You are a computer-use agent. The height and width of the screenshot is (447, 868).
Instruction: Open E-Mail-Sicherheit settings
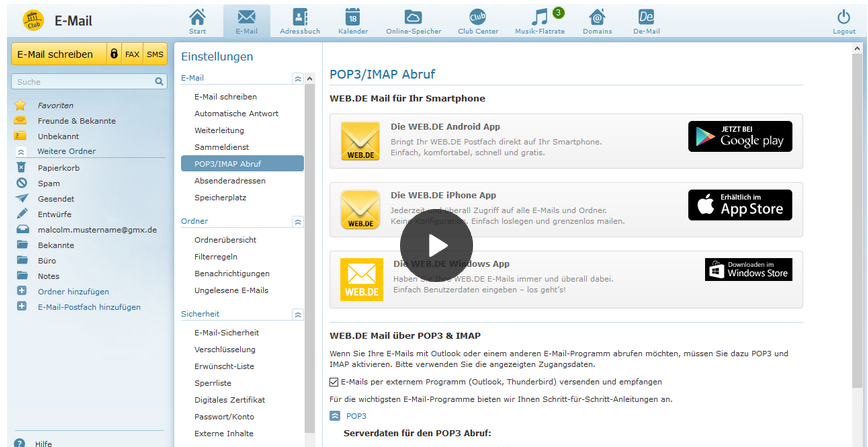226,332
